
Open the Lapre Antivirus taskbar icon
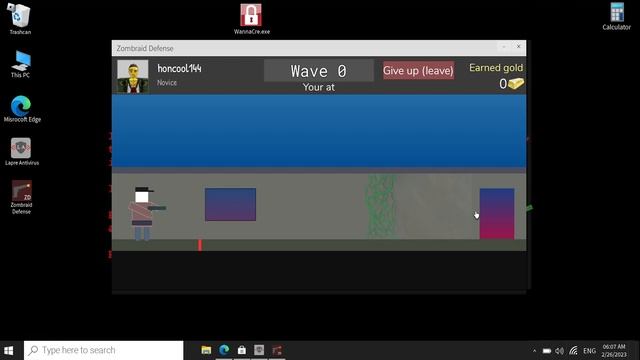coord(259,350)
